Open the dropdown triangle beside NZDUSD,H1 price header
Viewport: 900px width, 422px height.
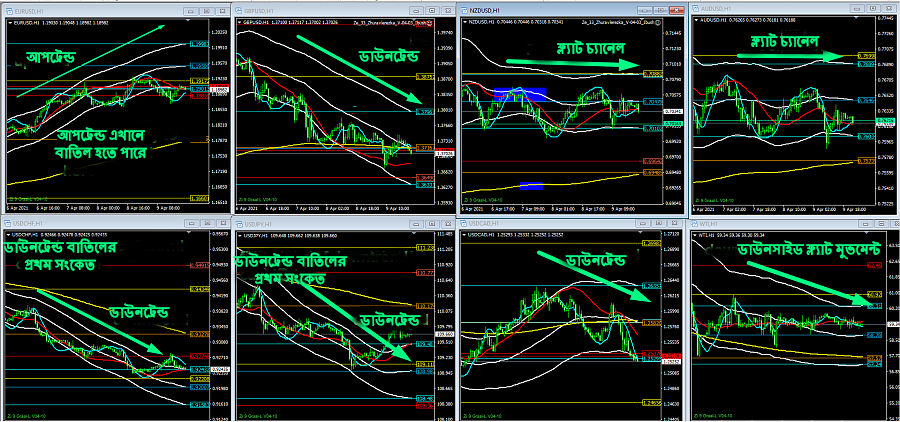[x=465, y=22]
